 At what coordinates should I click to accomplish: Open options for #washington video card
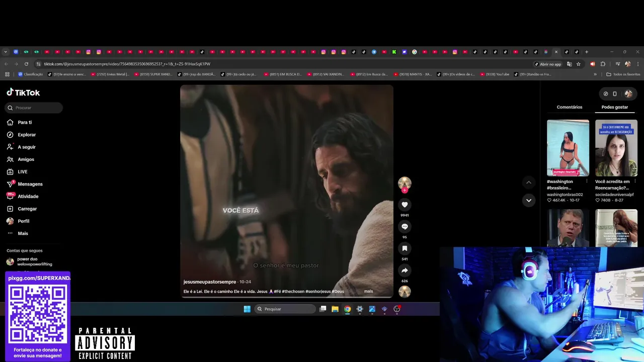click(x=587, y=182)
